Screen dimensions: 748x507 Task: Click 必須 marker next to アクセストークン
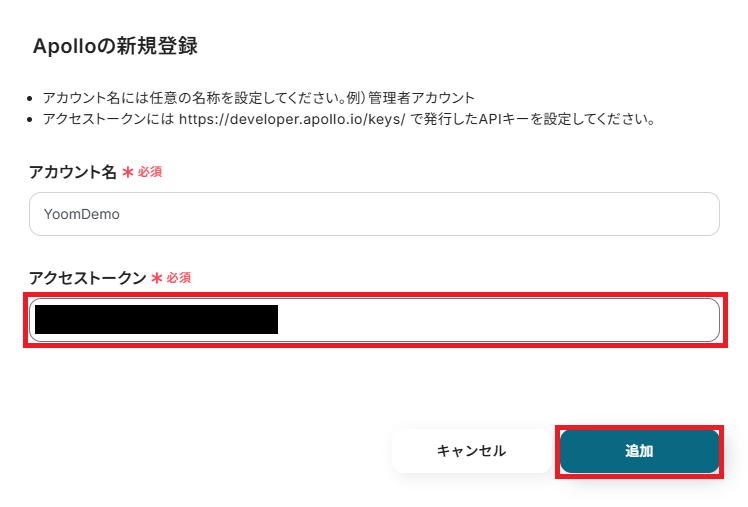(x=178, y=278)
